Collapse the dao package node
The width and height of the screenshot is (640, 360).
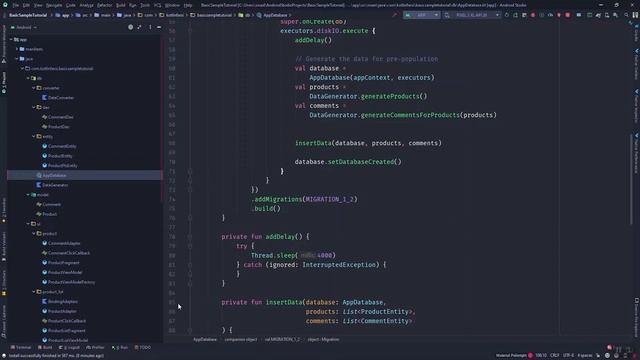tap(33, 107)
